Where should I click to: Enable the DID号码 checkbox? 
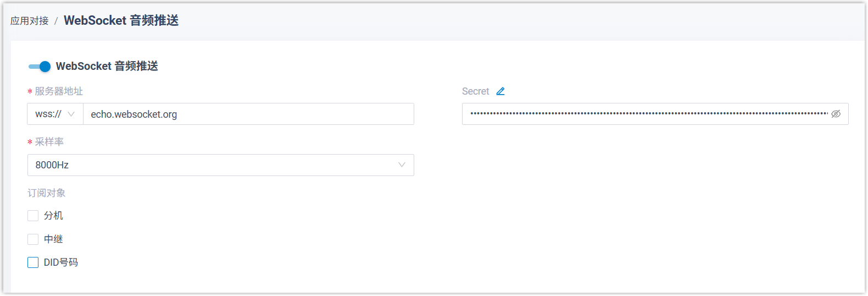pyautogui.click(x=33, y=262)
